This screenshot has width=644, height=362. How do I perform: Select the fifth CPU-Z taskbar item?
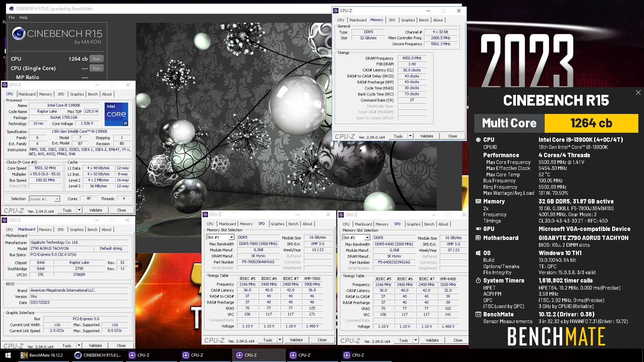coord(366,355)
